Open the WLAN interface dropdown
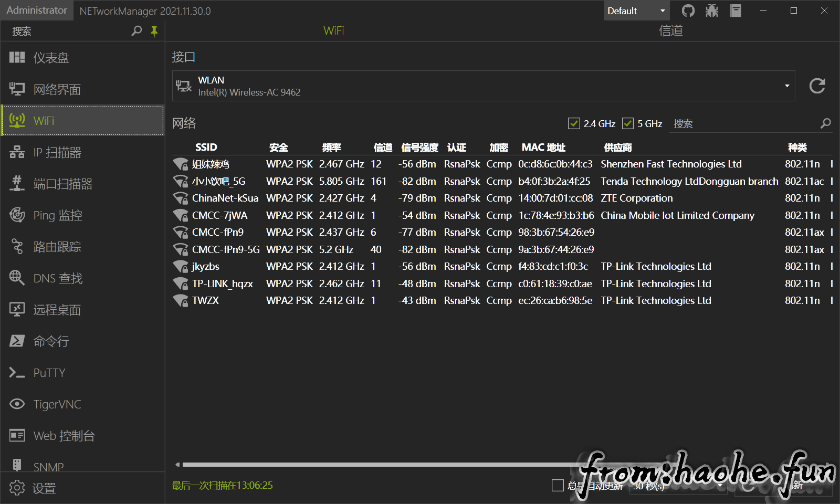Viewport: 840px width, 504px height. pos(786,86)
